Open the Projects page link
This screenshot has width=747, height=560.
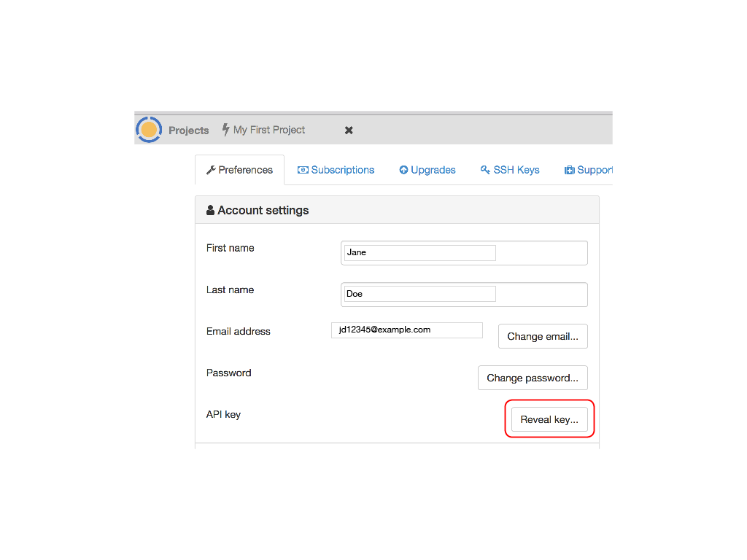[x=188, y=131]
